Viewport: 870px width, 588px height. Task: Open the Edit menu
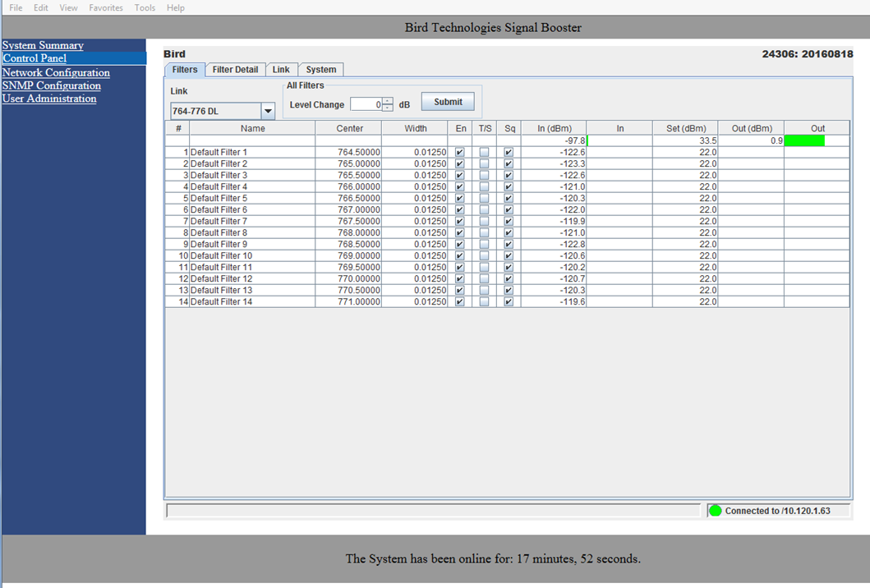40,7
